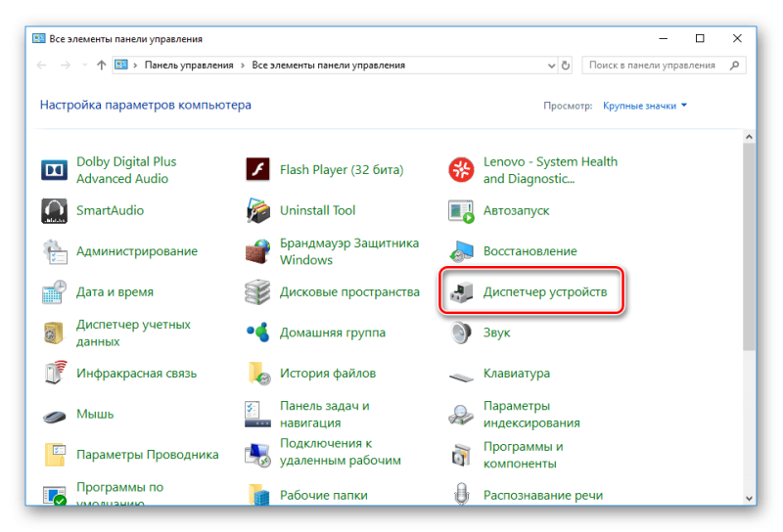The width and height of the screenshot is (783, 532).
Task: Open the Dolby Digital Plus Advanced Audio icon
Action: coord(54,170)
